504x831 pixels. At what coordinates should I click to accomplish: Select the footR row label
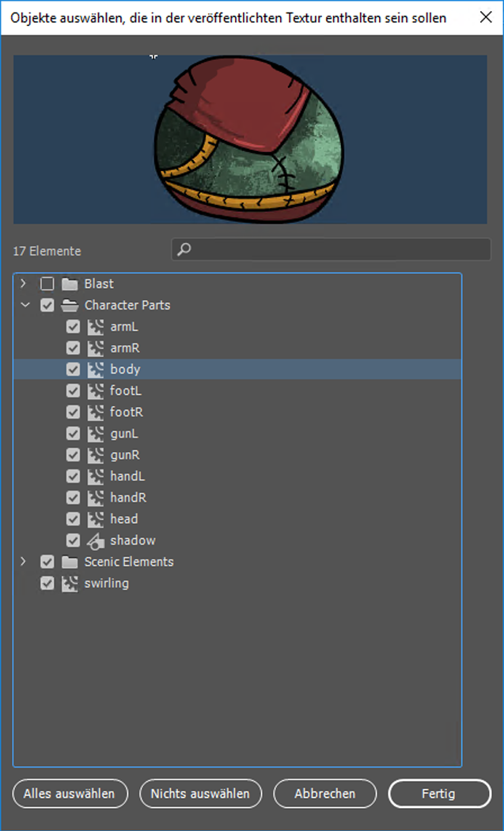coord(127,412)
